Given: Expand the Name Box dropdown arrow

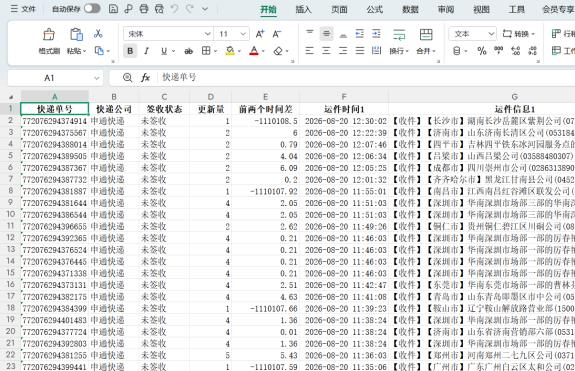Looking at the screenshot, I should (x=96, y=78).
